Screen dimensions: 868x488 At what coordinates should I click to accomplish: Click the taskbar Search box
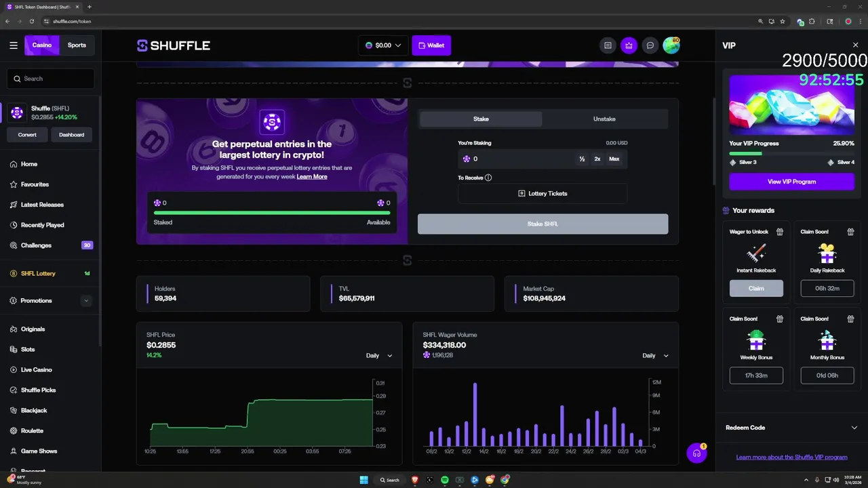tap(390, 480)
